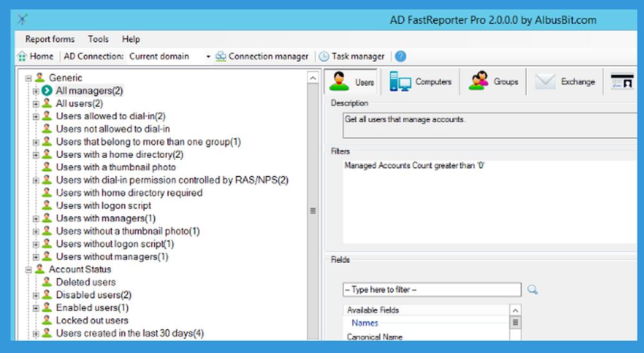644x353 pixels.
Task: Click the application icon in title bar
Action: point(23,19)
